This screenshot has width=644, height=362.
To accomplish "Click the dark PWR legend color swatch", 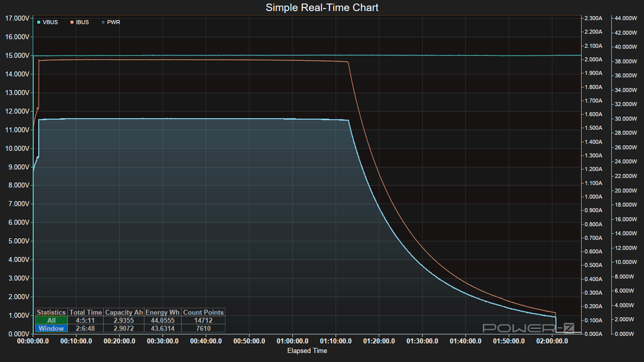I will pos(103,22).
